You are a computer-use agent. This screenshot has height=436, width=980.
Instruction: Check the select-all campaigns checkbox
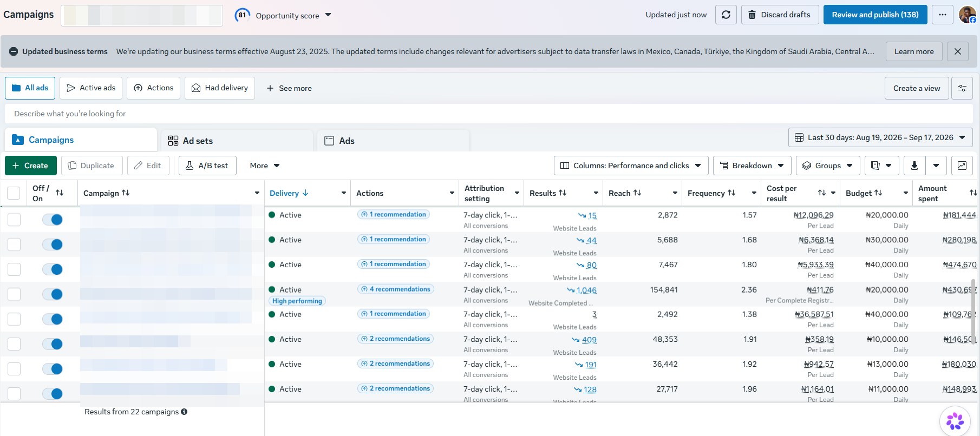click(14, 193)
